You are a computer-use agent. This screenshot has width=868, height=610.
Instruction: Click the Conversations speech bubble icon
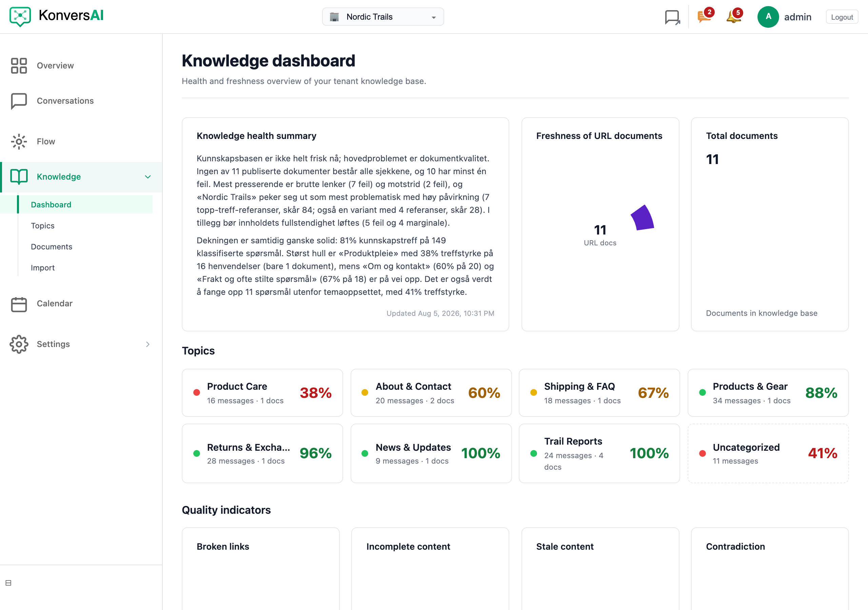coord(19,101)
